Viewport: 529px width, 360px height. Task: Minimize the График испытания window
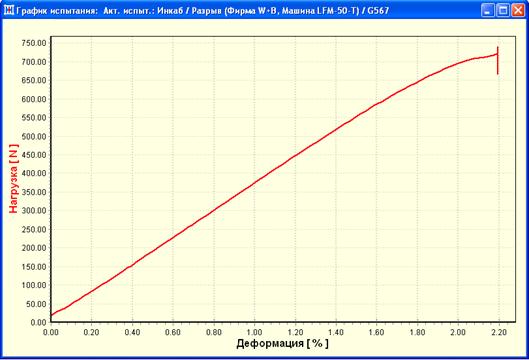click(487, 10)
